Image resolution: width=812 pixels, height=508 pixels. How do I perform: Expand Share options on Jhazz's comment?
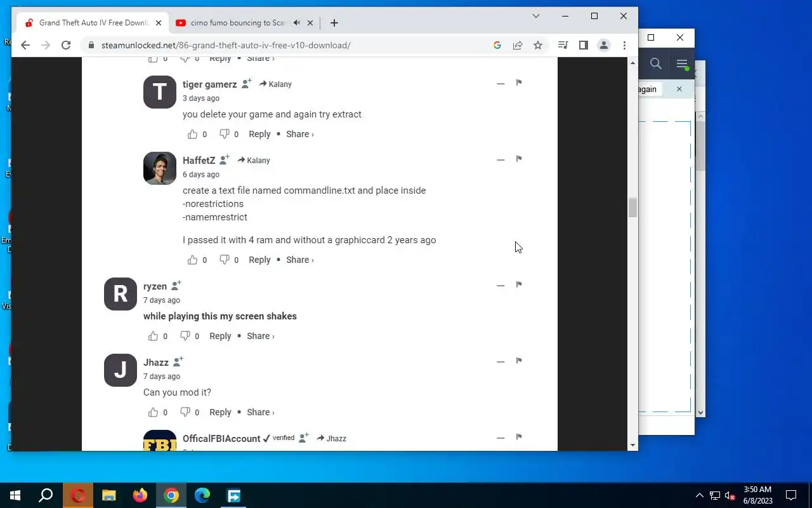(x=261, y=412)
